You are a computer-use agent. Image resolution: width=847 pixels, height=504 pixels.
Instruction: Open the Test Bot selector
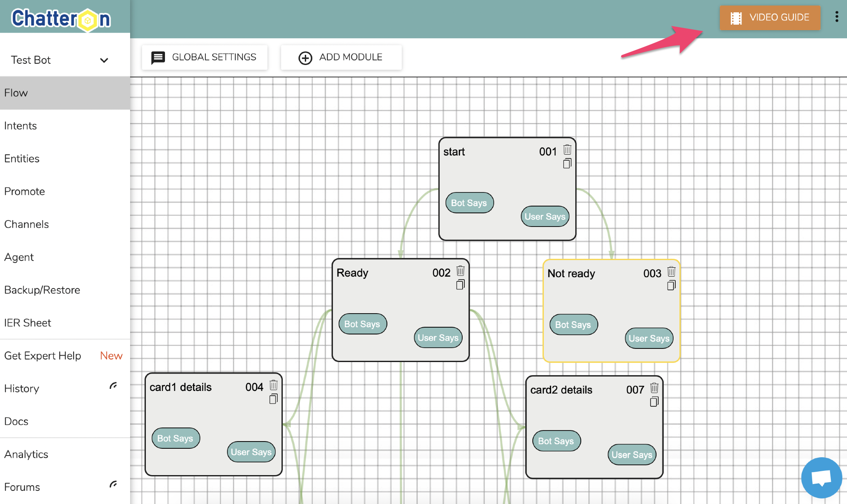(x=65, y=60)
